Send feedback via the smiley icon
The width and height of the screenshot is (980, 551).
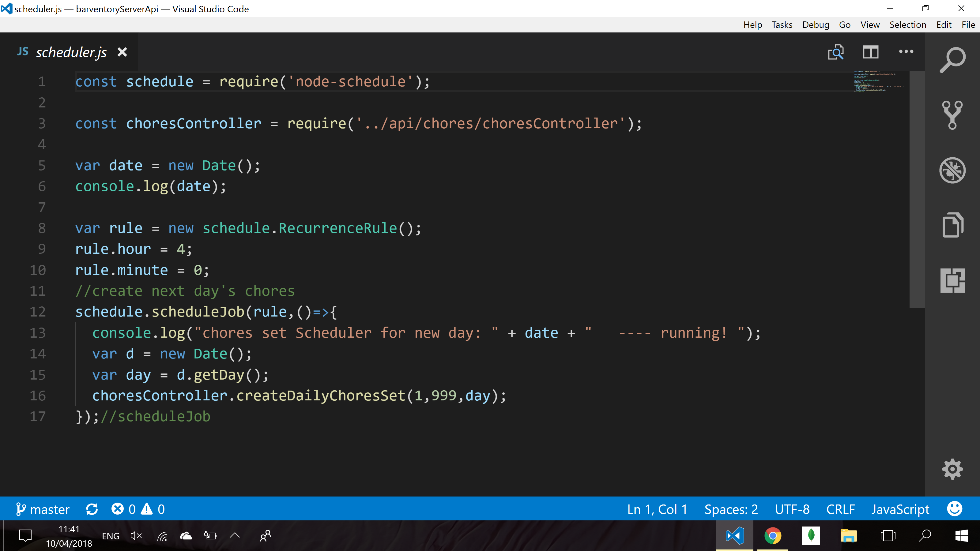pyautogui.click(x=955, y=509)
